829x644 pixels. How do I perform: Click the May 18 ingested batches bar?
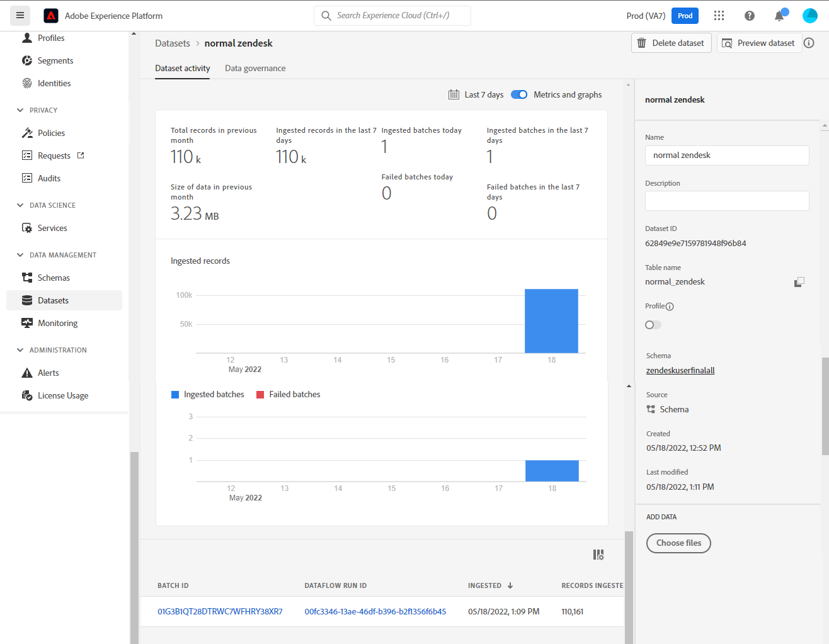tap(552, 471)
